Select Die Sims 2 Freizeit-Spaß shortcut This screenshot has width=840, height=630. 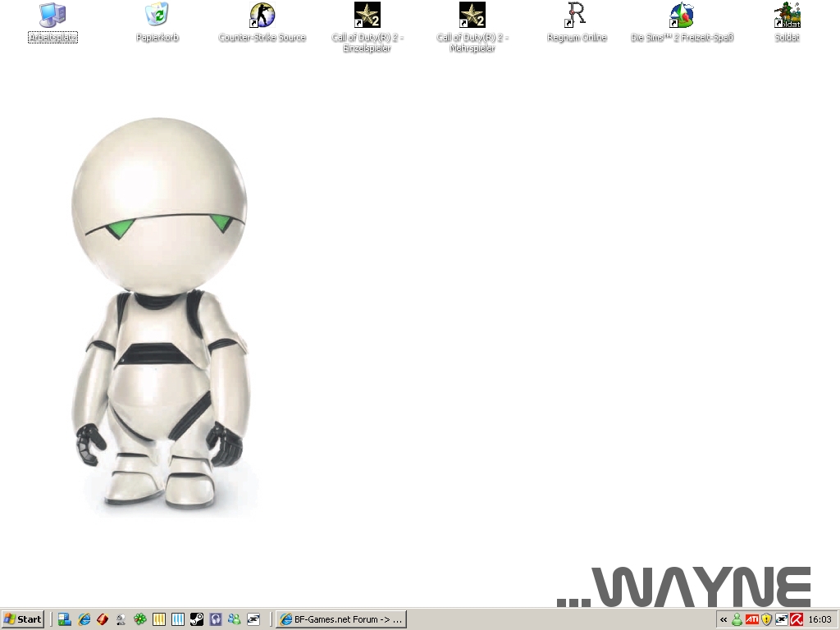[682, 16]
